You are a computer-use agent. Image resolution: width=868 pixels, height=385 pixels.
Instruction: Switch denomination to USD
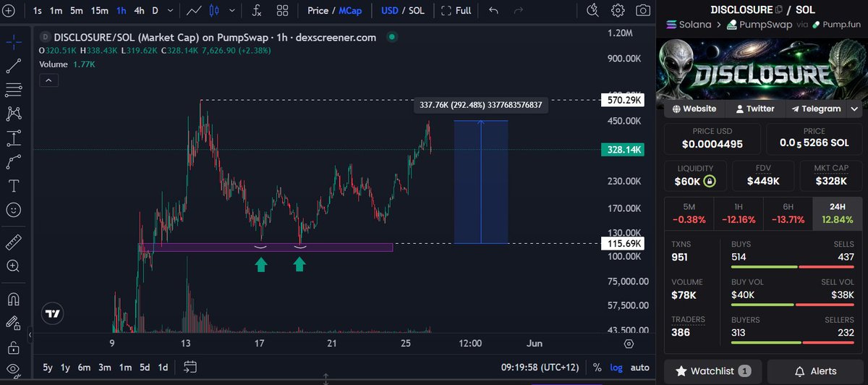coord(391,10)
